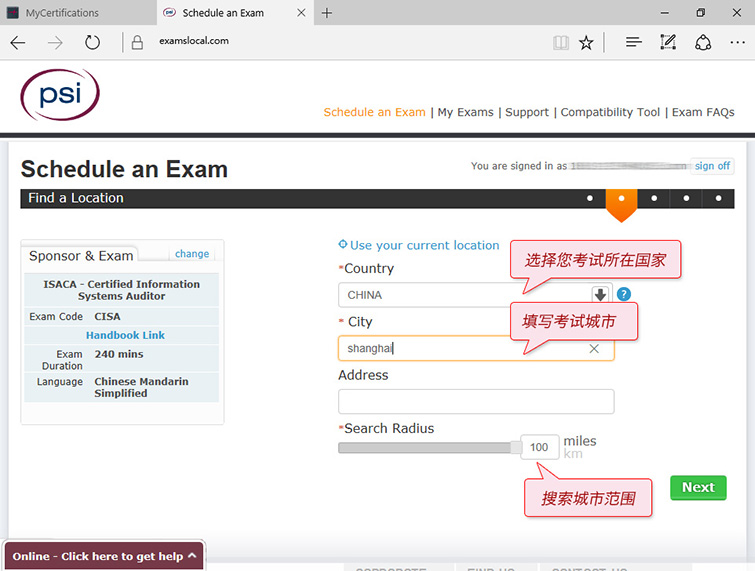The height and width of the screenshot is (571, 755).
Task: Click the empty Address input field
Action: tap(476, 402)
